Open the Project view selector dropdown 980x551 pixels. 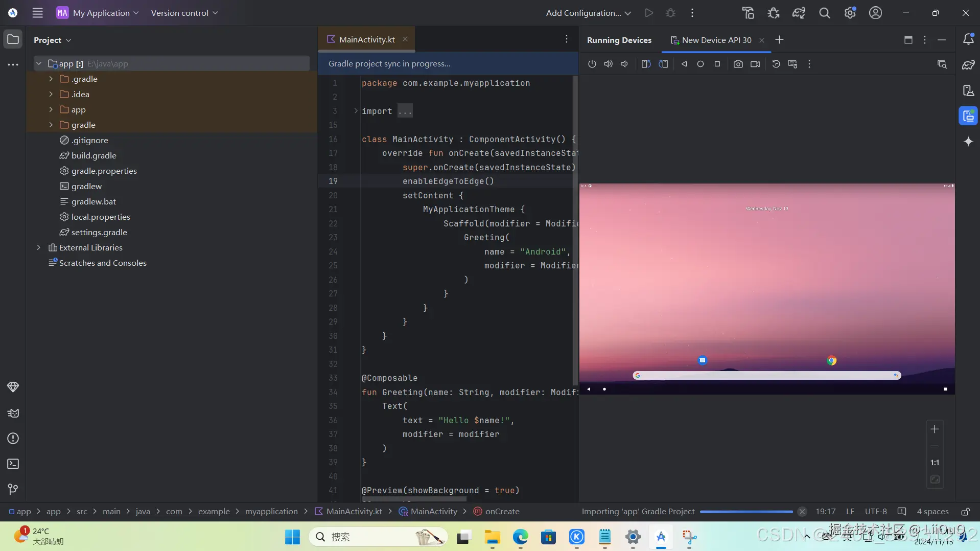pyautogui.click(x=53, y=40)
